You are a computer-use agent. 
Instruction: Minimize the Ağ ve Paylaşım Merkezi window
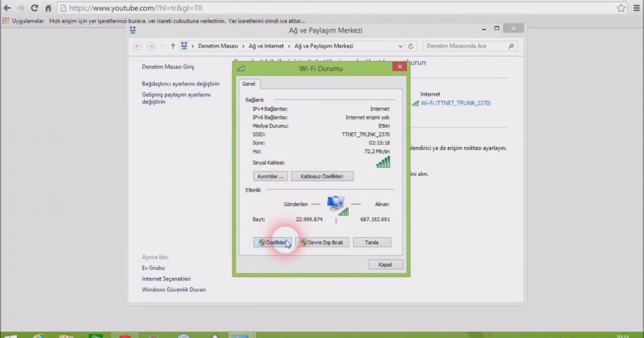[x=484, y=29]
